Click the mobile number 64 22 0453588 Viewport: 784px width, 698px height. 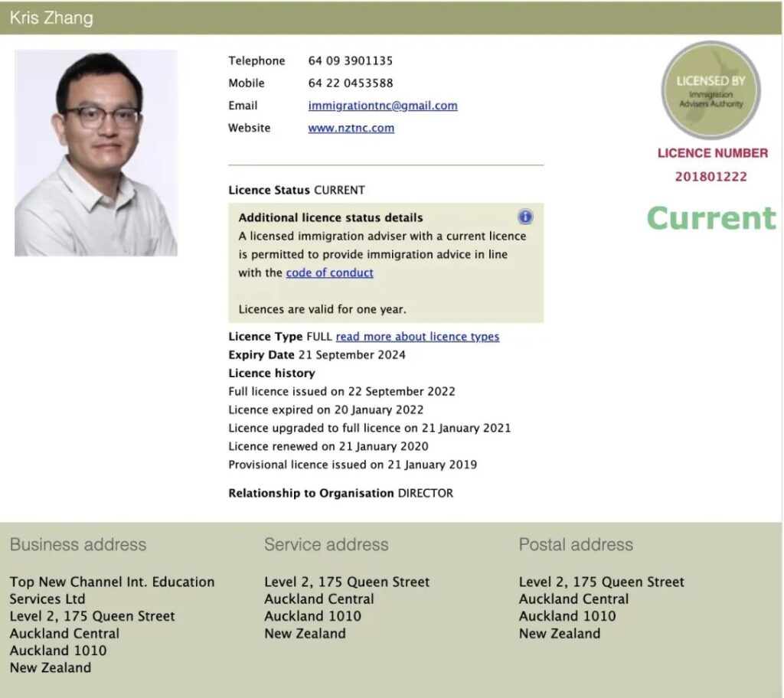point(351,83)
